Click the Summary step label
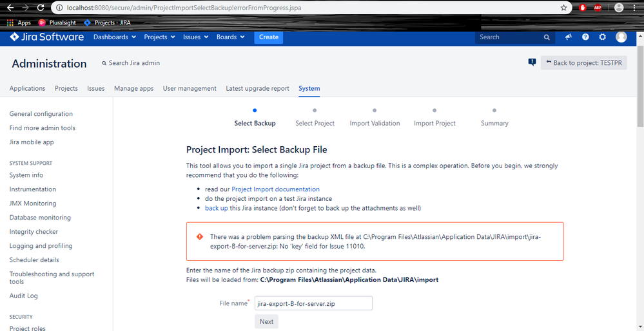Image resolution: width=644 pixels, height=331 pixels. (494, 123)
